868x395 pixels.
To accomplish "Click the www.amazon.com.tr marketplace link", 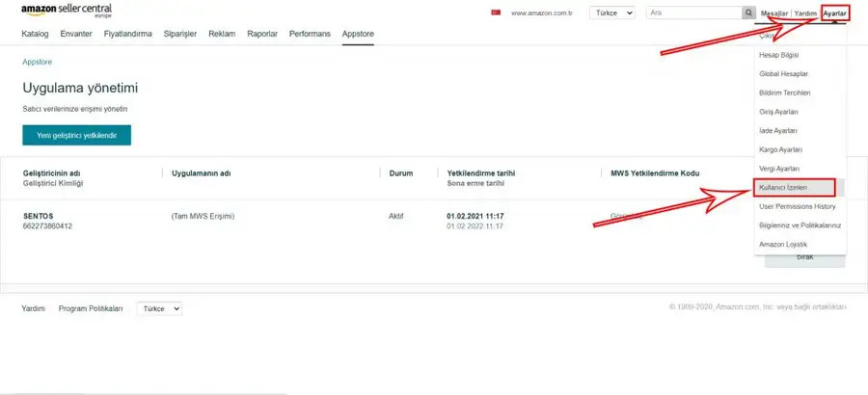I will [541, 13].
